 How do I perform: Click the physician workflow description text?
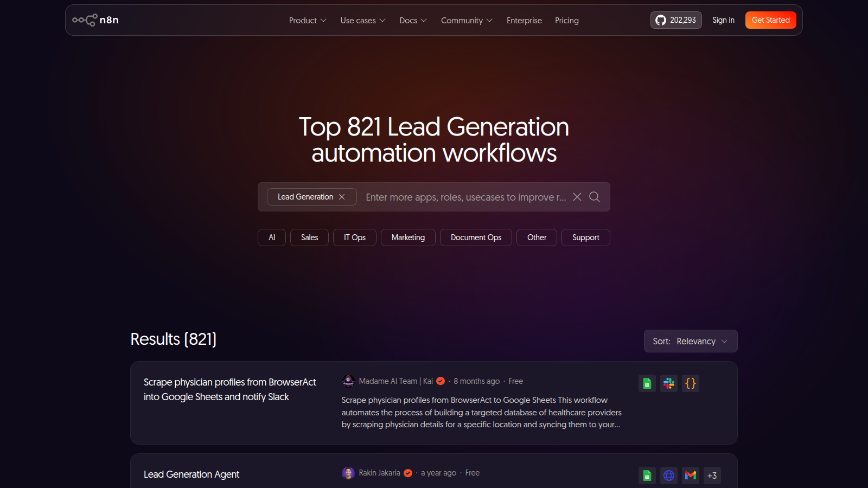pyautogui.click(x=482, y=412)
